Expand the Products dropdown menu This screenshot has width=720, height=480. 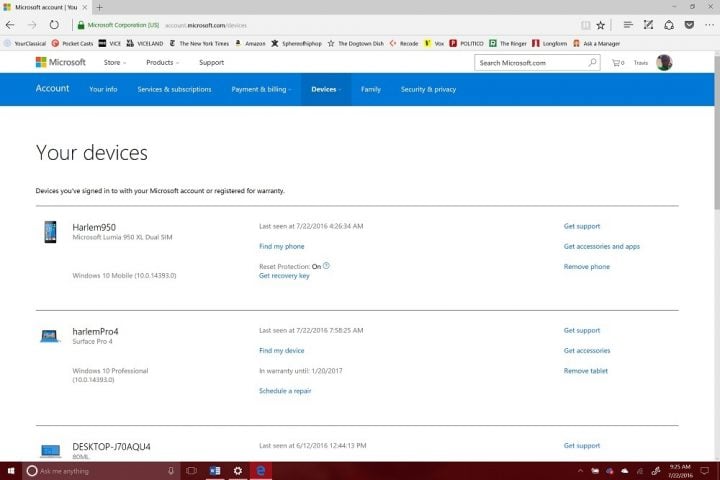pos(163,62)
